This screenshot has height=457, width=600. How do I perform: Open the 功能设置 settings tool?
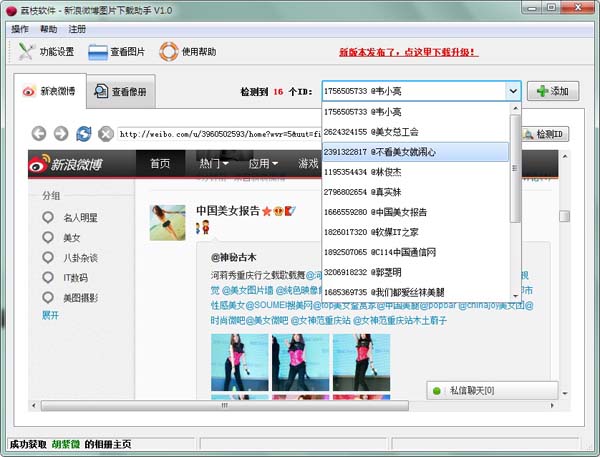click(42, 52)
